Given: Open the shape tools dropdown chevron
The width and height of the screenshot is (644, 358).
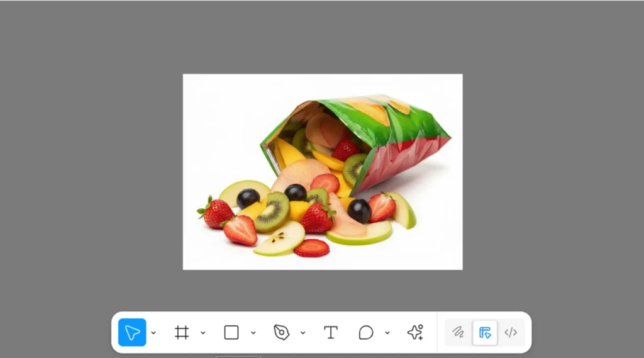Looking at the screenshot, I should tap(253, 333).
